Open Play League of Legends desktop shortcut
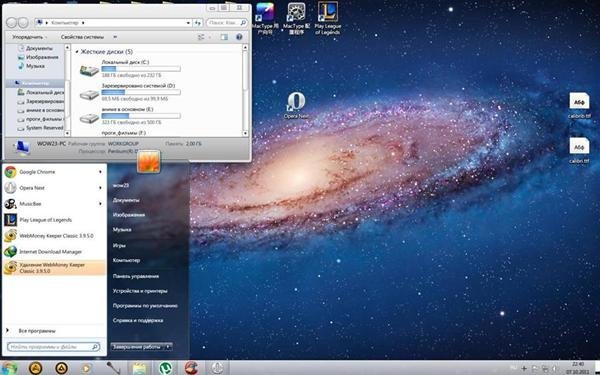The width and height of the screenshot is (600, 375). (327, 18)
